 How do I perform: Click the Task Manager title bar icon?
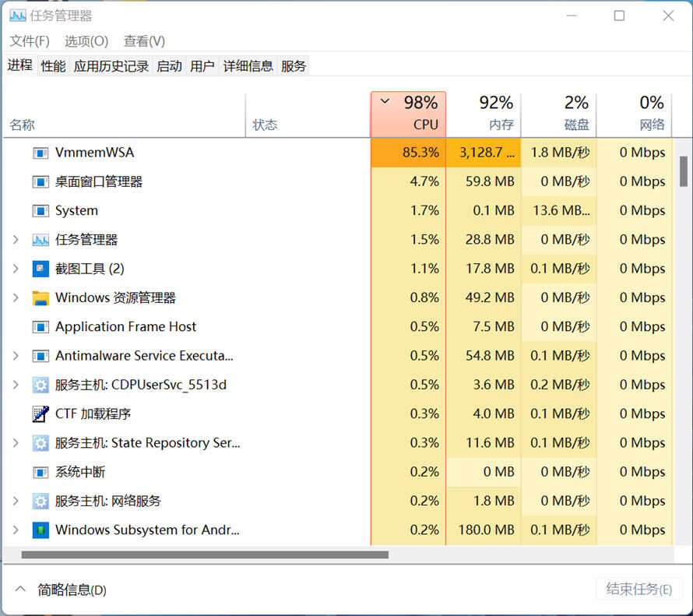[x=18, y=16]
